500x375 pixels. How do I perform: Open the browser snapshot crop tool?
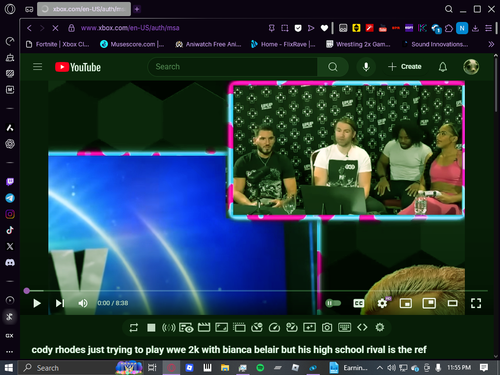[285, 28]
